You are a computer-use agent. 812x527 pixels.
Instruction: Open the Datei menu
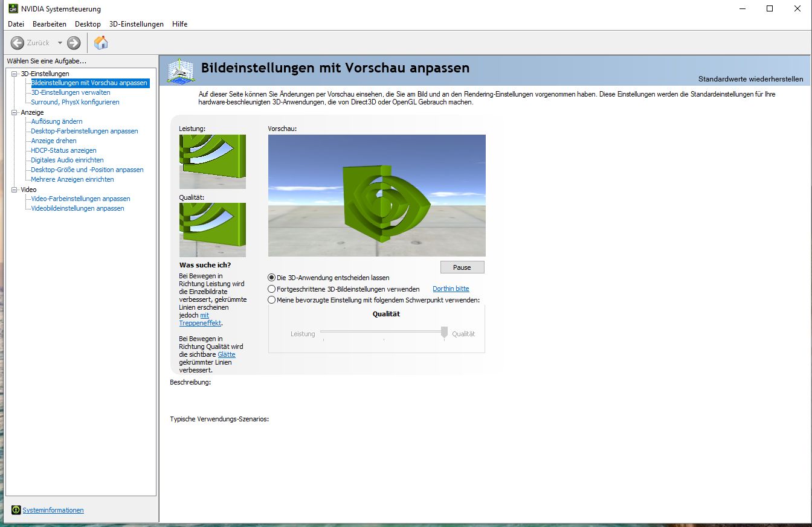16,24
